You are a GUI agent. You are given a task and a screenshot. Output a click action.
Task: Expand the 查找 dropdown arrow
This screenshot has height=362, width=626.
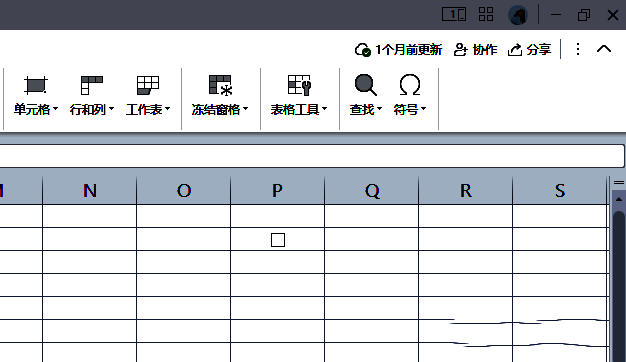379,109
